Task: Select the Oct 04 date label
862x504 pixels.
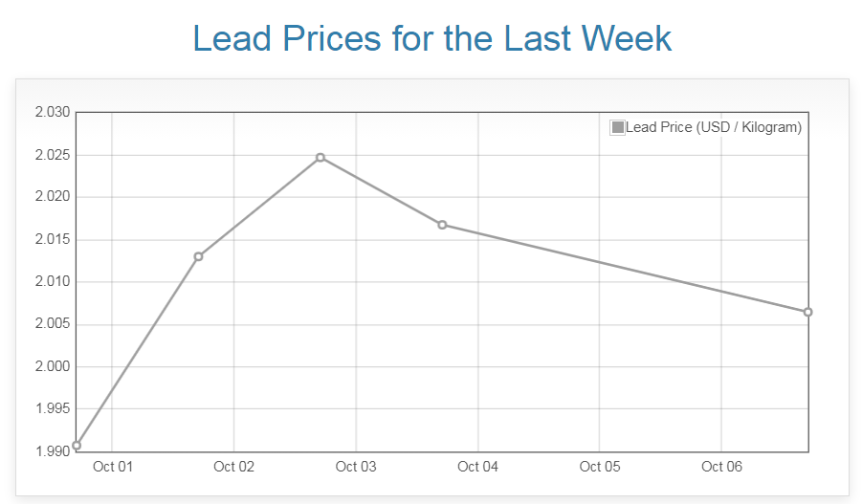Action: (478, 467)
